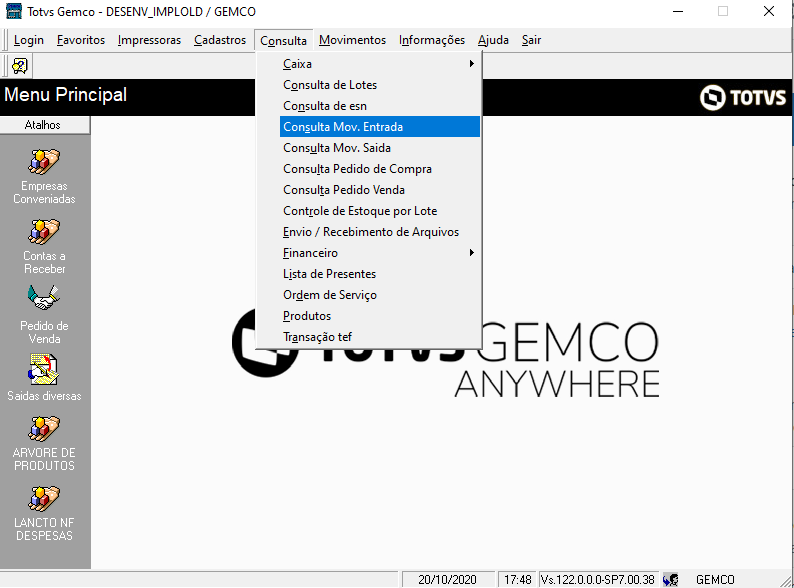
Task: Open Consulta Pedido Venda
Action: point(380,190)
